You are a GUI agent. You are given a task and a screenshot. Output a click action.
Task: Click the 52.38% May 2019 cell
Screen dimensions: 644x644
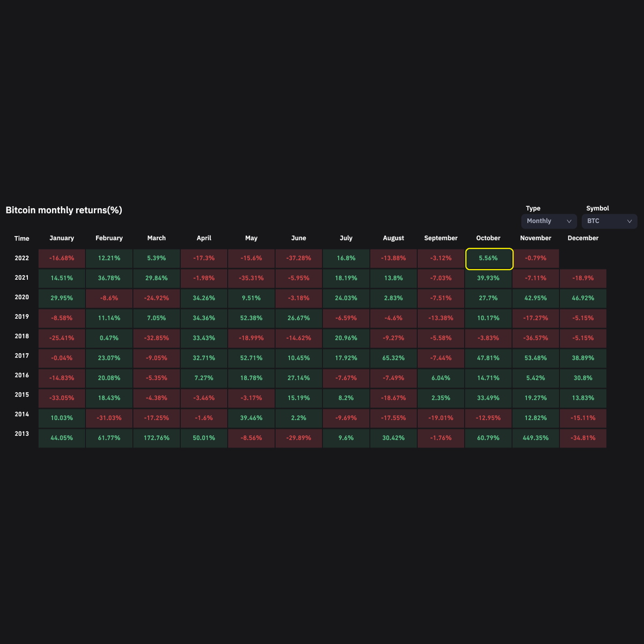(x=251, y=318)
